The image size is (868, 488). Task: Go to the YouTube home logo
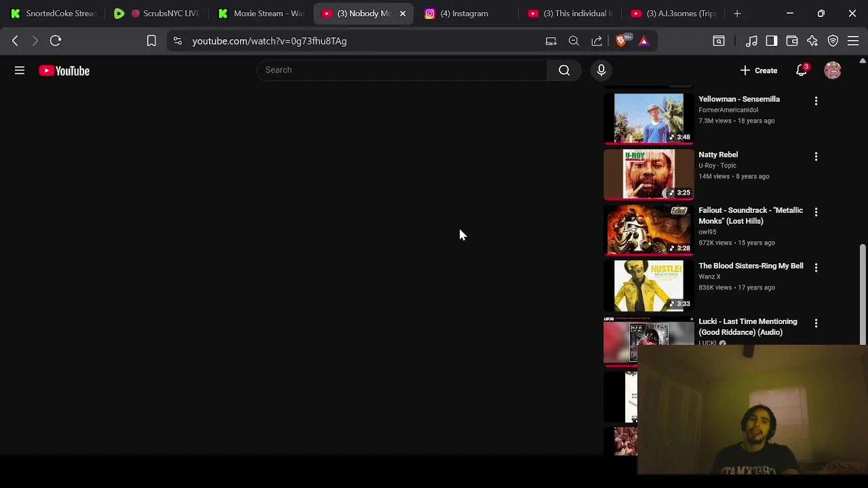pyautogui.click(x=64, y=70)
